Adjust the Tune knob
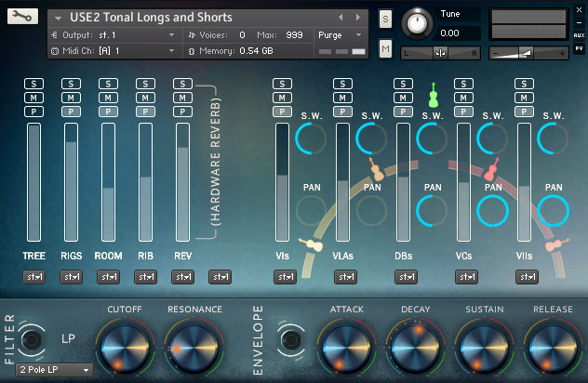The width and height of the screenshot is (588, 383). coord(417,23)
